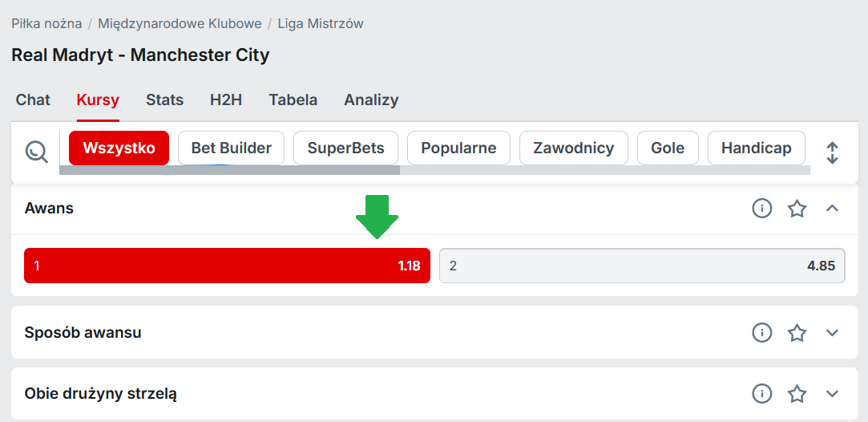Viewport: 868px width, 422px height.
Task: Click the horizontal filter scrollbar
Action: [229, 170]
